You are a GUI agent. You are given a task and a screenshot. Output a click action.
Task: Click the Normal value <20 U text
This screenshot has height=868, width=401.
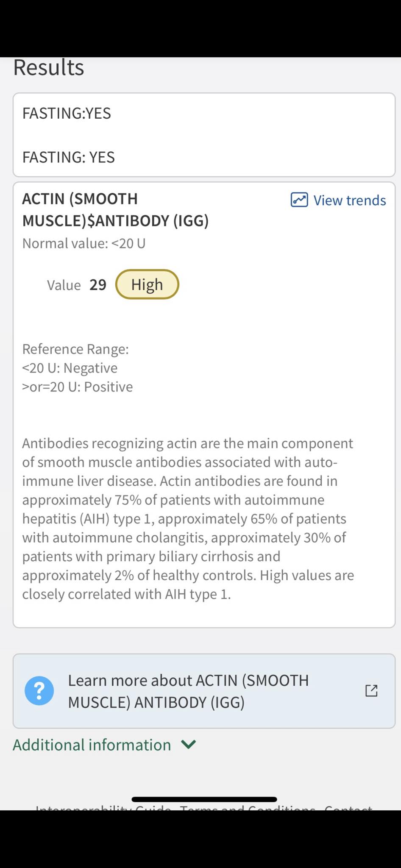pyautogui.click(x=84, y=243)
